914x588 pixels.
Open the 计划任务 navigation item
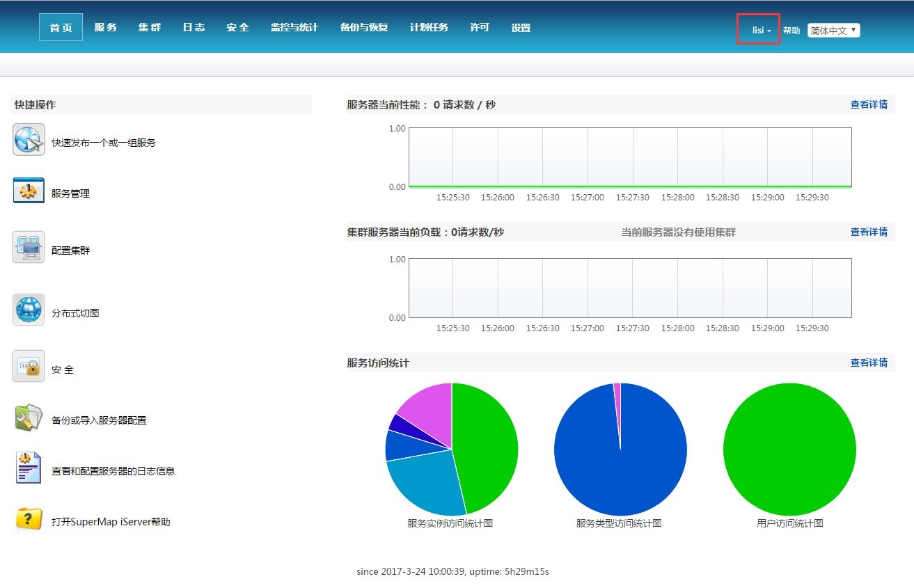[x=429, y=28]
